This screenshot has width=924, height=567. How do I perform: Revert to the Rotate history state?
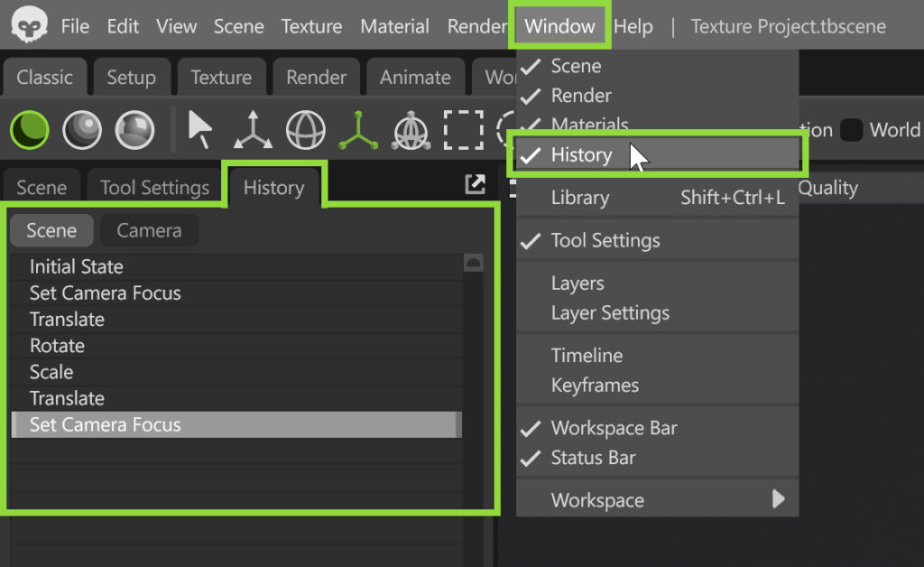coord(57,346)
